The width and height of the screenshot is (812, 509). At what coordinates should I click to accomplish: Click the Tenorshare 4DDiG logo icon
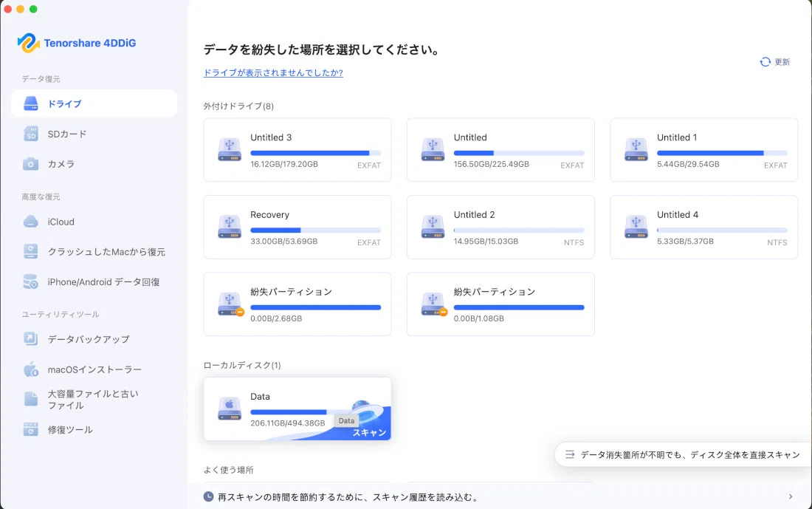coord(29,43)
